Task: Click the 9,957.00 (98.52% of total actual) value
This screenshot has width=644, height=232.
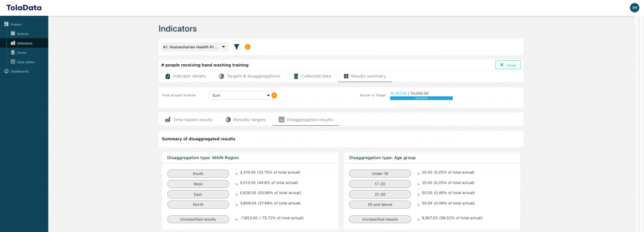Action: point(452,218)
